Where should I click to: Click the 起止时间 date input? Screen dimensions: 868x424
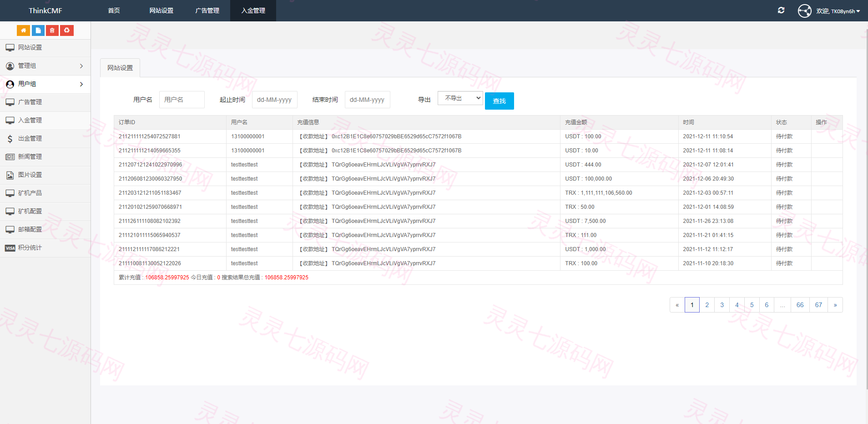coord(275,100)
